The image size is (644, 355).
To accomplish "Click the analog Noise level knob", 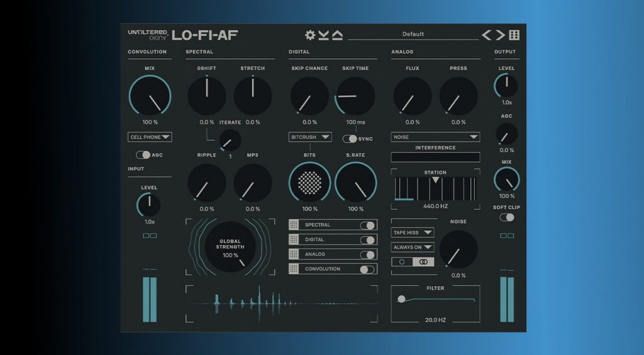I will click(x=458, y=249).
